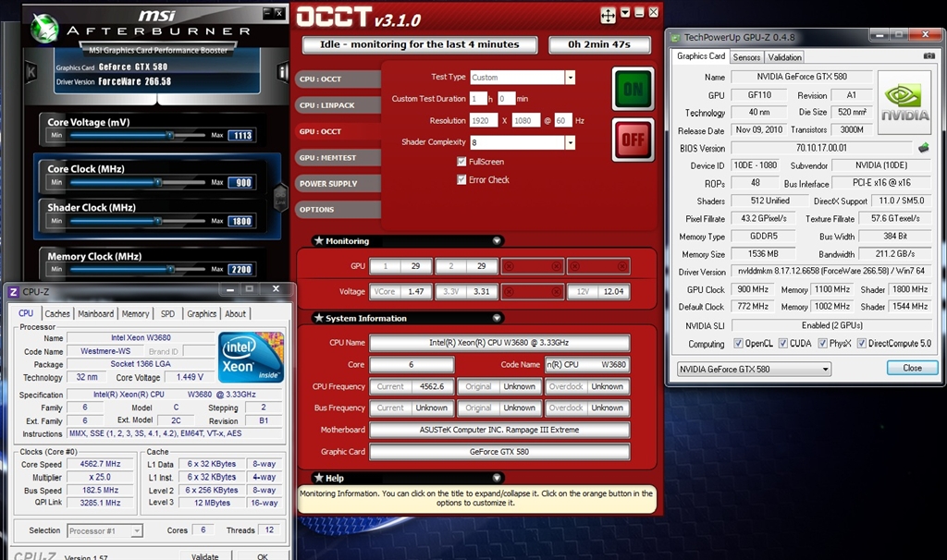Click the green ON button in OCCT
The width and height of the screenshot is (947, 560).
[x=633, y=89]
